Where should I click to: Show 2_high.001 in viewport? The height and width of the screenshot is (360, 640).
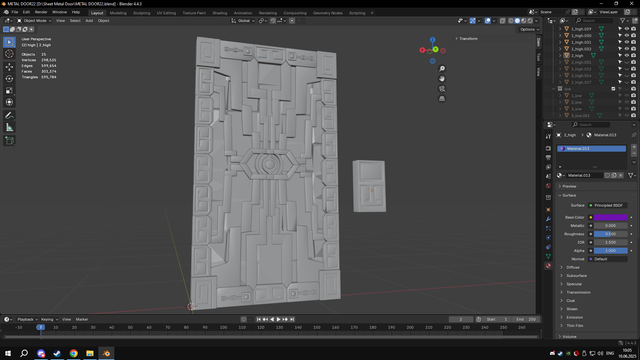click(x=627, y=62)
